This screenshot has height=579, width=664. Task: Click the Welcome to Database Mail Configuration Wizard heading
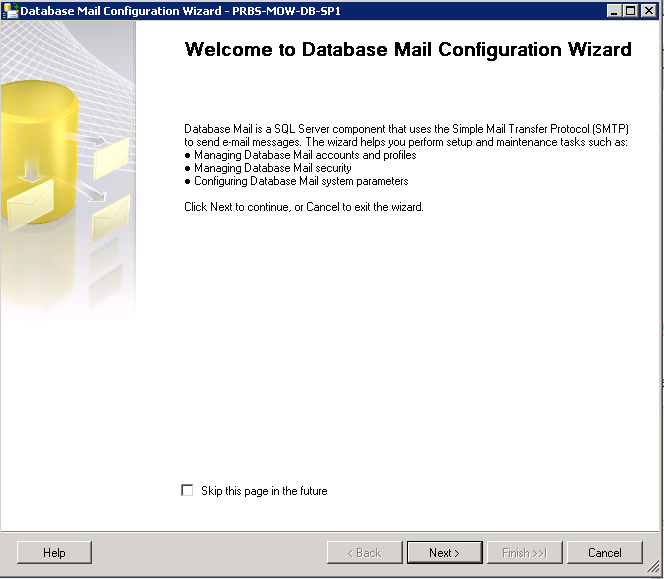tap(408, 50)
